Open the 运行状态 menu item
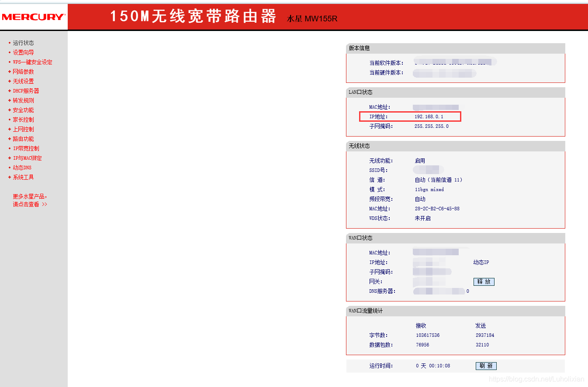 (23, 43)
